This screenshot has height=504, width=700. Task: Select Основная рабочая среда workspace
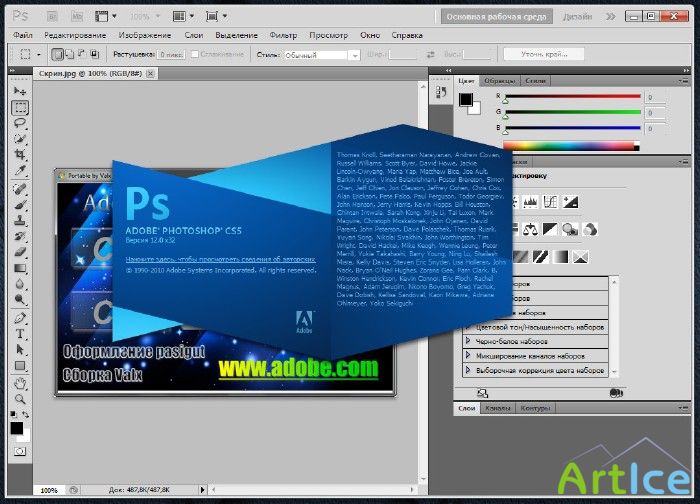(x=496, y=17)
